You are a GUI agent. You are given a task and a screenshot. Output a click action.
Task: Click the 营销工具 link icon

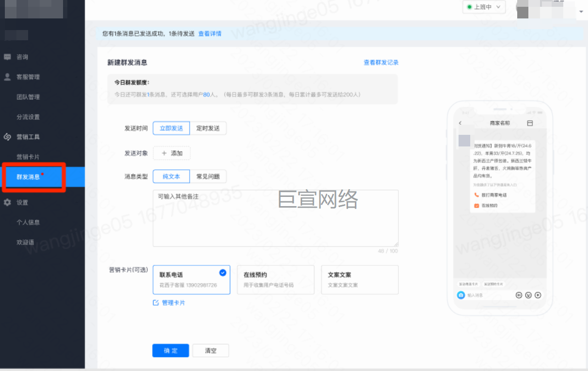click(x=7, y=137)
